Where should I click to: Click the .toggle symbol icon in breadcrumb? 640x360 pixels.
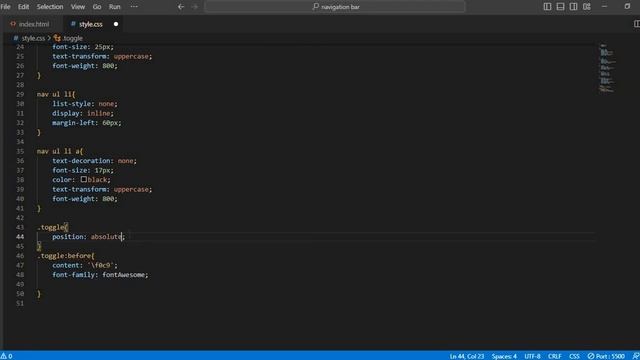(57, 38)
